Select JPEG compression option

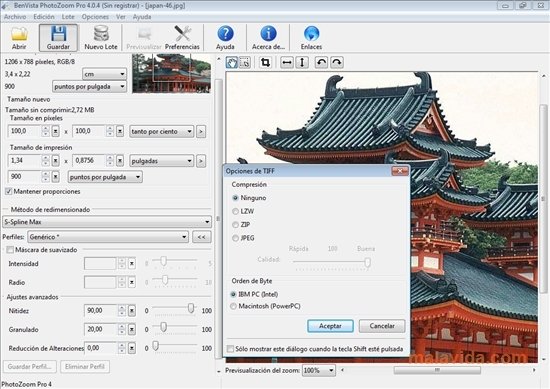[x=235, y=238]
